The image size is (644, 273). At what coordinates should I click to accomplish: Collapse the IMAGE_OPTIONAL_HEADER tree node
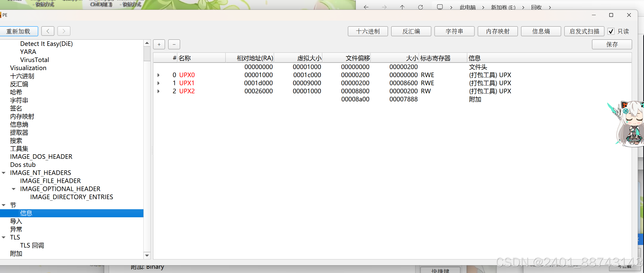(14, 189)
